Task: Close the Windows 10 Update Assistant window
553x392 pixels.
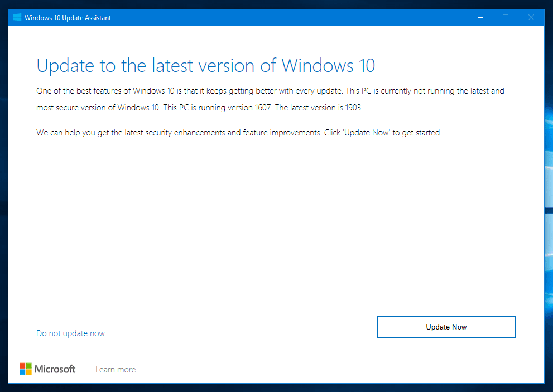Action: point(531,18)
